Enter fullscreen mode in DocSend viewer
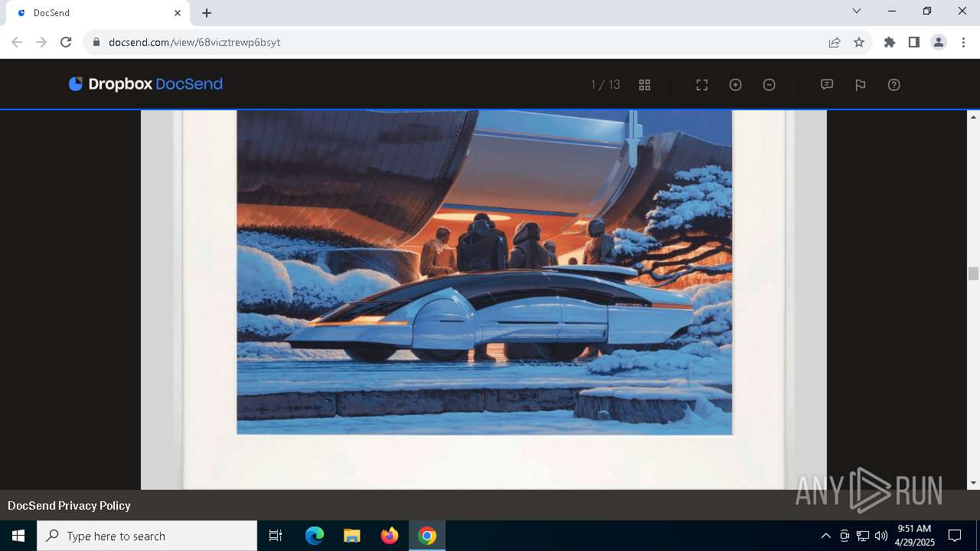Viewport: 980px width, 551px height. coord(702,85)
